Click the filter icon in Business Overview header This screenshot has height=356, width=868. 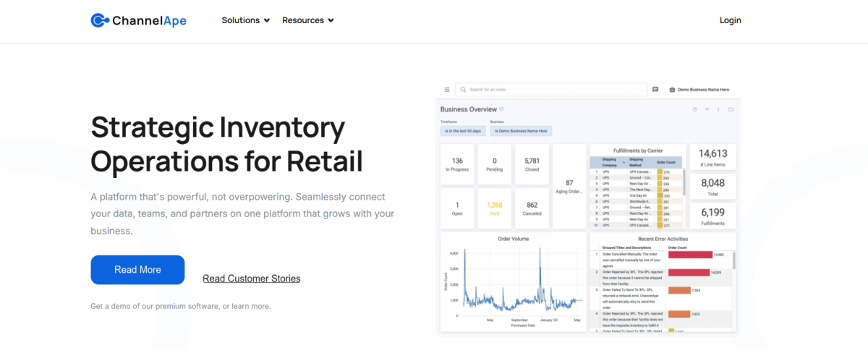(707, 109)
